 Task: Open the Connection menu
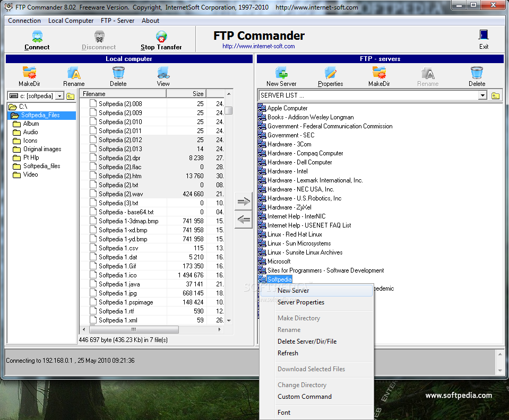point(24,21)
